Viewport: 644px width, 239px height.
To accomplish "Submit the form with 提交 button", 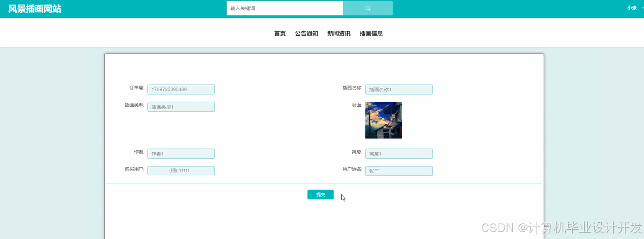I will [x=321, y=195].
